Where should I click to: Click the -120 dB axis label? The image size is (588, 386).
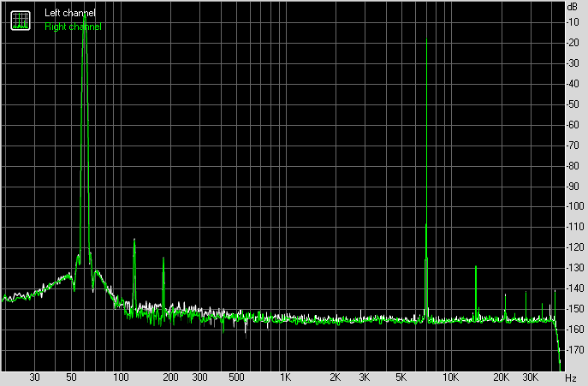tap(575, 247)
